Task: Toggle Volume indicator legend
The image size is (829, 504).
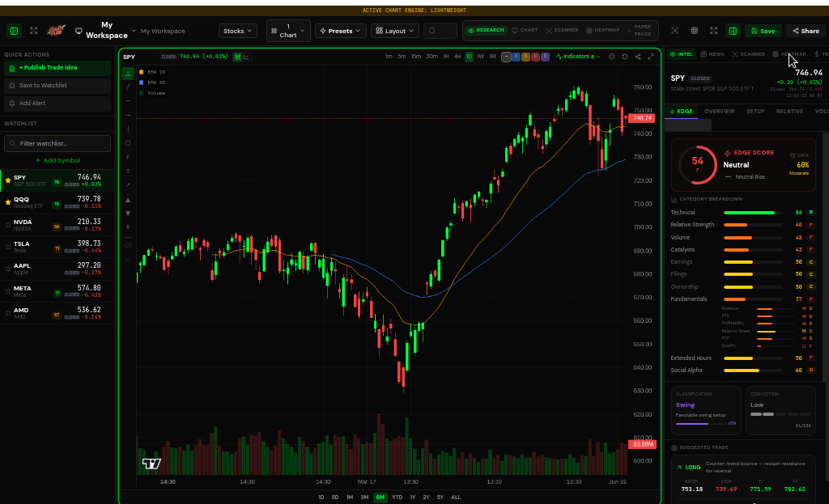Action: (152, 93)
